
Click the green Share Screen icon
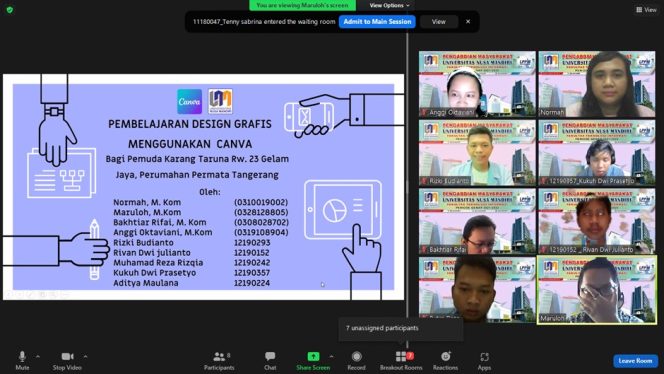tap(313, 357)
